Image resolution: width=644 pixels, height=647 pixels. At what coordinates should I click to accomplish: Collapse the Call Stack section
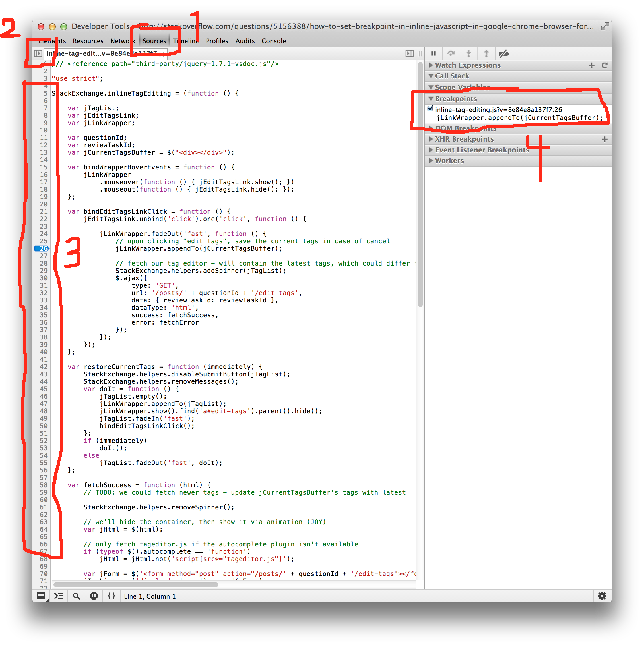518,76
